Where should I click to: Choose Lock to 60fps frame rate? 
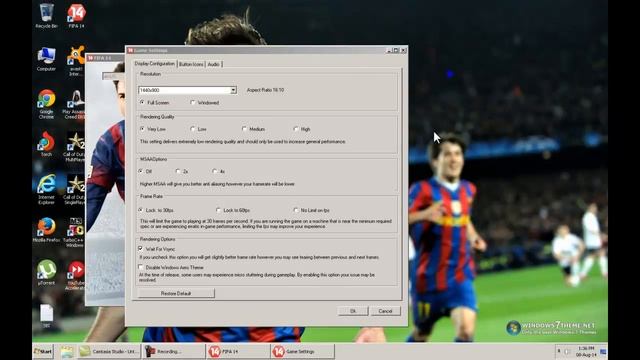(233, 210)
